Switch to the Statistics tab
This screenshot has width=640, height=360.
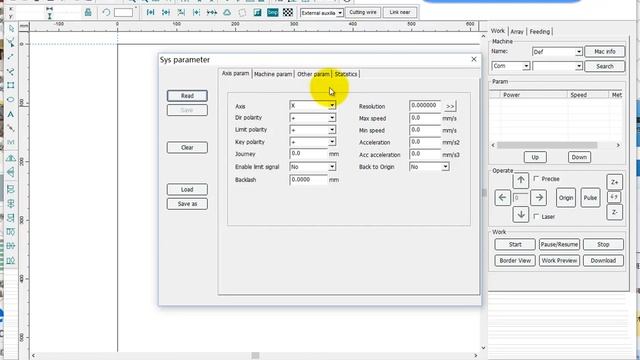coord(346,74)
